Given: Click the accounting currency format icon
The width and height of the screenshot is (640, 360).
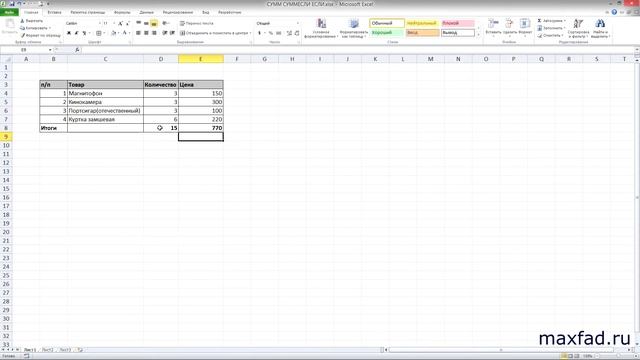Looking at the screenshot, I should pos(260,33).
